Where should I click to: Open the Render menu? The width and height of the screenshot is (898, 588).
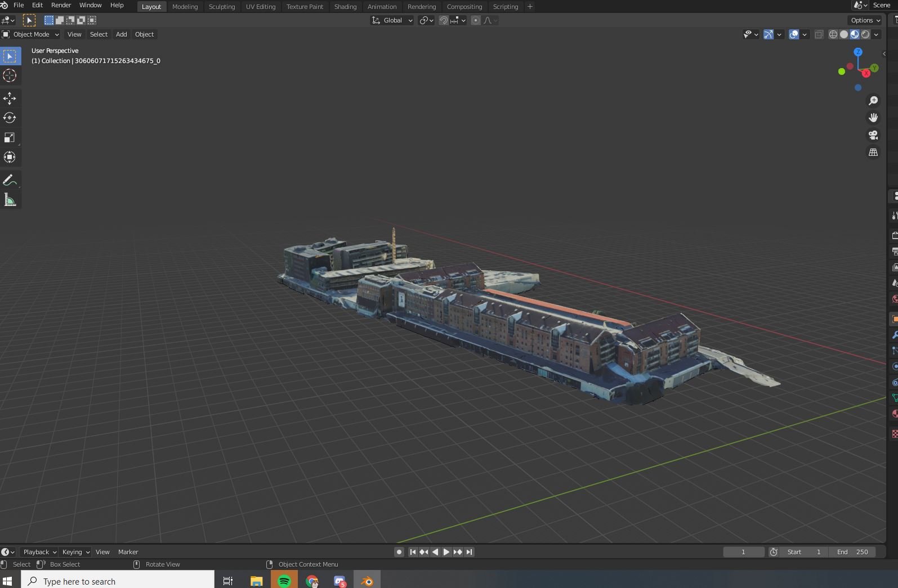(x=61, y=5)
